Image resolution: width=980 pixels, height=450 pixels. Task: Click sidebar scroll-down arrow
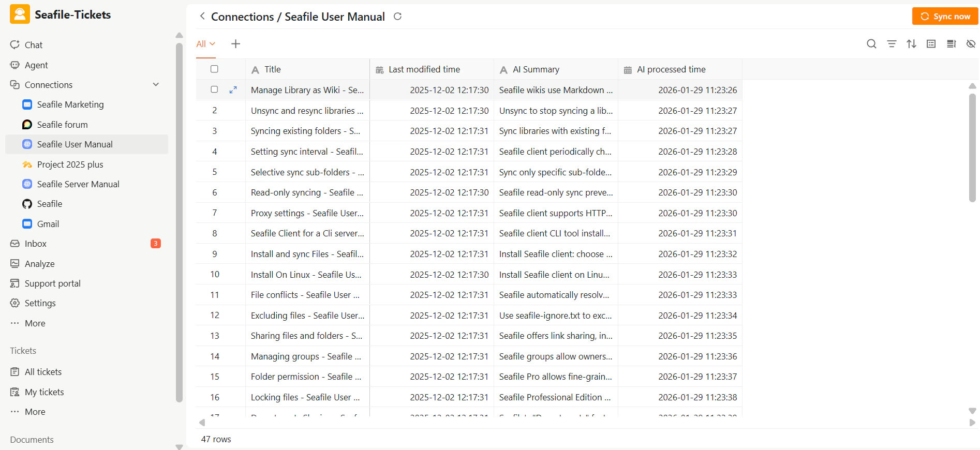click(x=179, y=447)
